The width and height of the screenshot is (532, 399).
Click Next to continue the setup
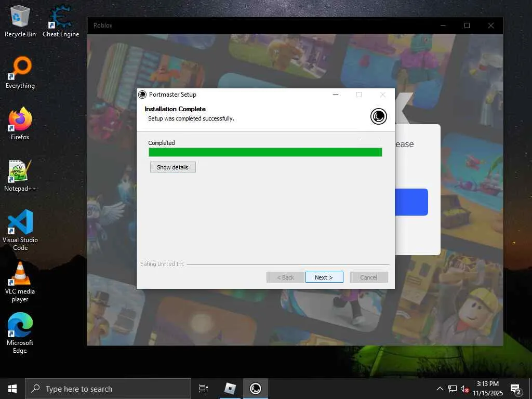(324, 277)
